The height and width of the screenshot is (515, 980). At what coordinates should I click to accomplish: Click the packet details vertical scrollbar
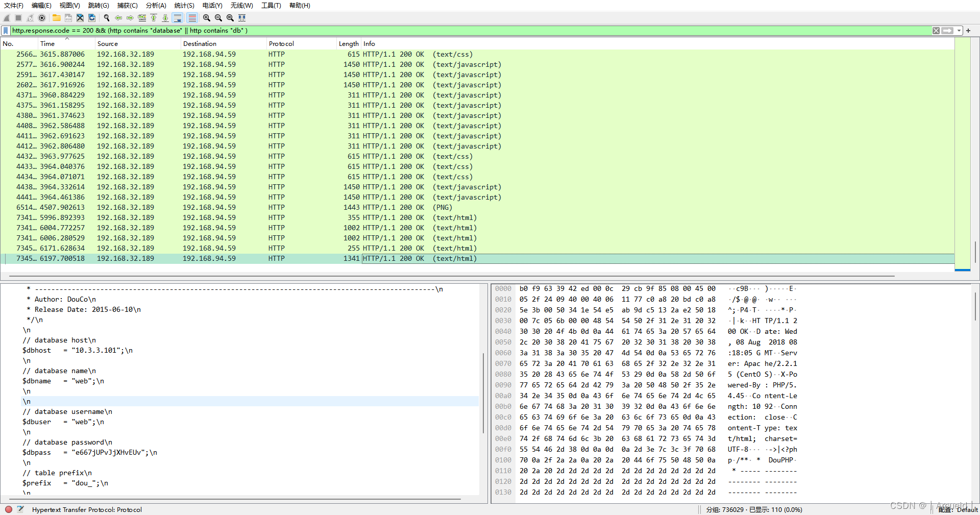[x=483, y=392]
